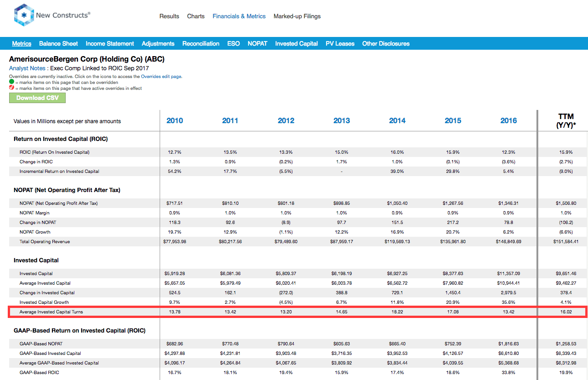Click the 2014 column header

coord(397,120)
